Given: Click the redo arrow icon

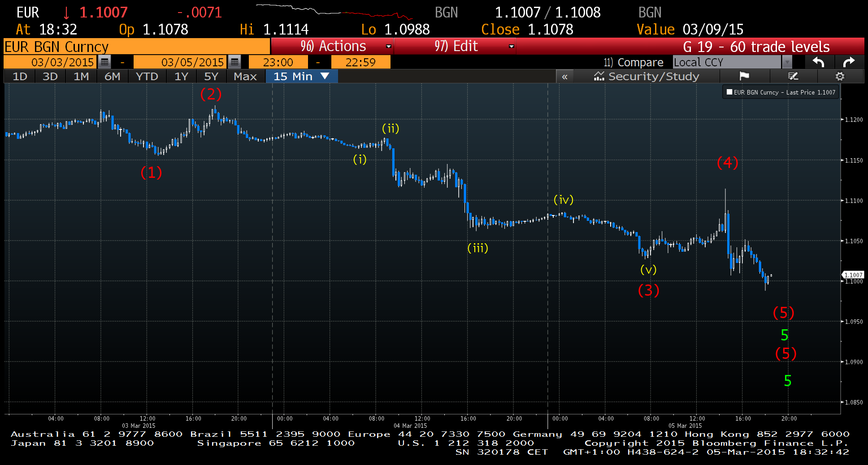Looking at the screenshot, I should coord(849,62).
